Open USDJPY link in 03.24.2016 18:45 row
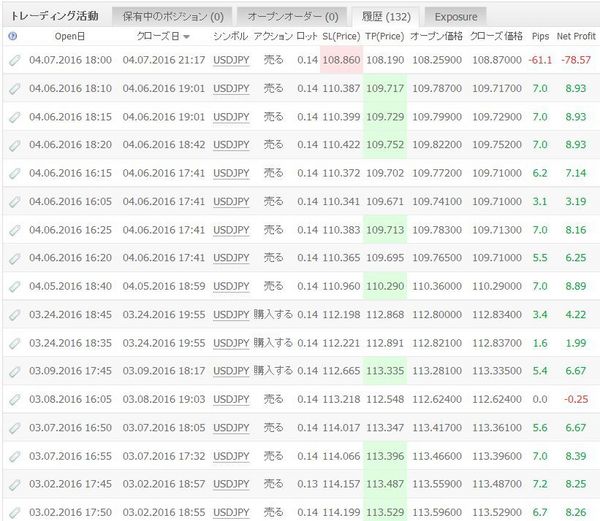The height and width of the screenshot is (521, 600). click(231, 315)
